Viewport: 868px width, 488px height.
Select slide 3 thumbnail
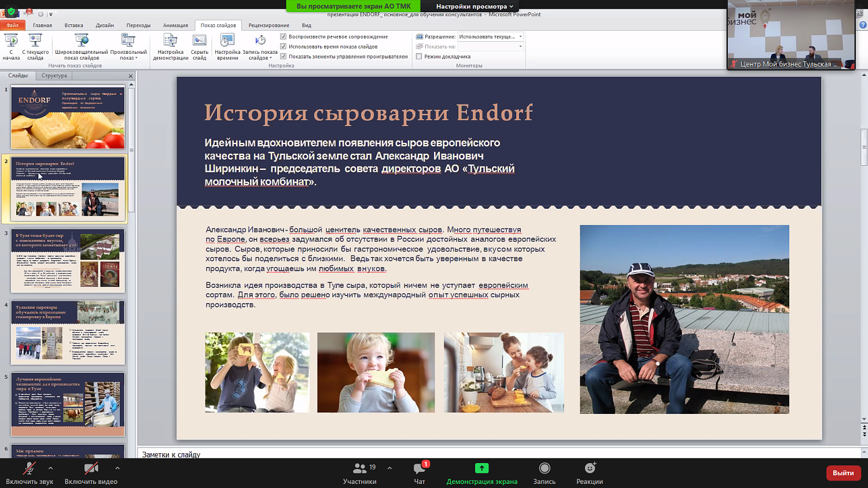pyautogui.click(x=68, y=260)
